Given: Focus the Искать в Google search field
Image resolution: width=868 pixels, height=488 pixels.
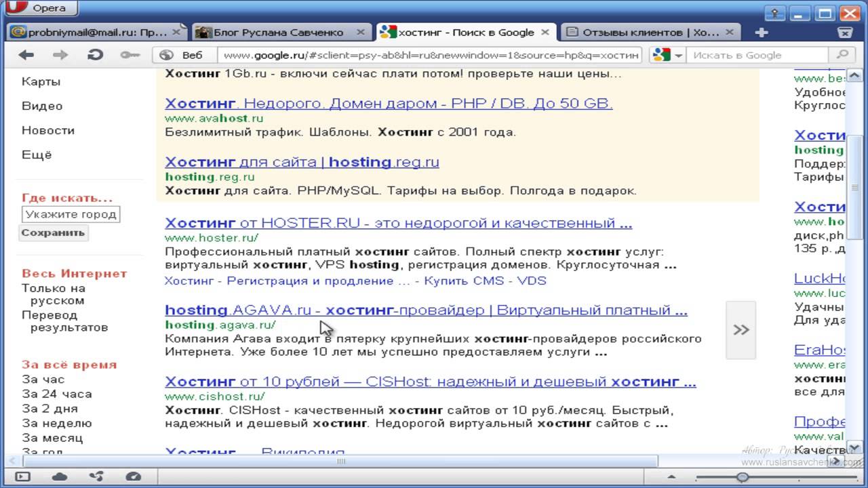Looking at the screenshot, I should tap(758, 55).
